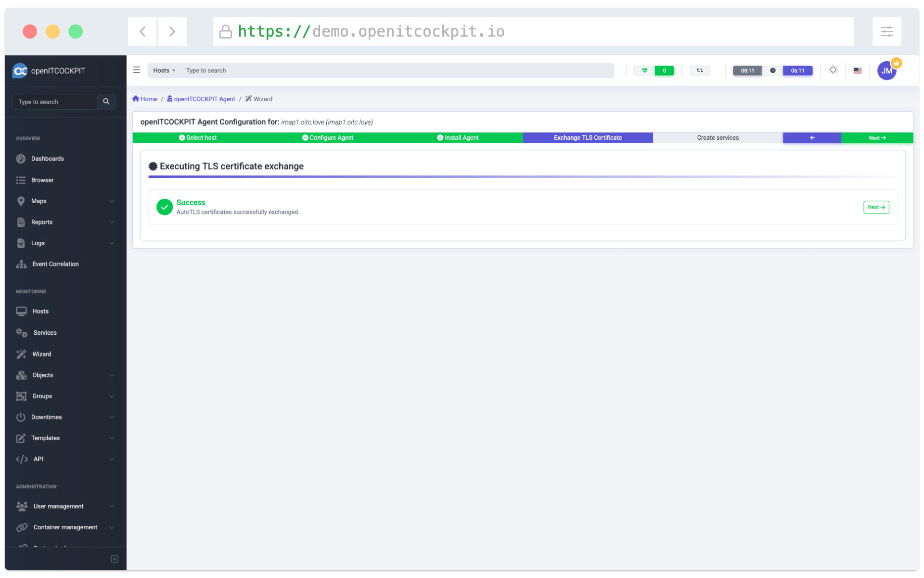Click the Logs file icon
This screenshot has height=578, width=924.
(x=21, y=243)
